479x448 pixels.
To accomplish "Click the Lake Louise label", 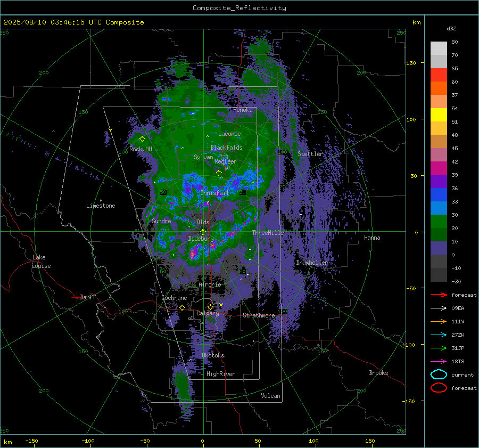I will (41, 262).
